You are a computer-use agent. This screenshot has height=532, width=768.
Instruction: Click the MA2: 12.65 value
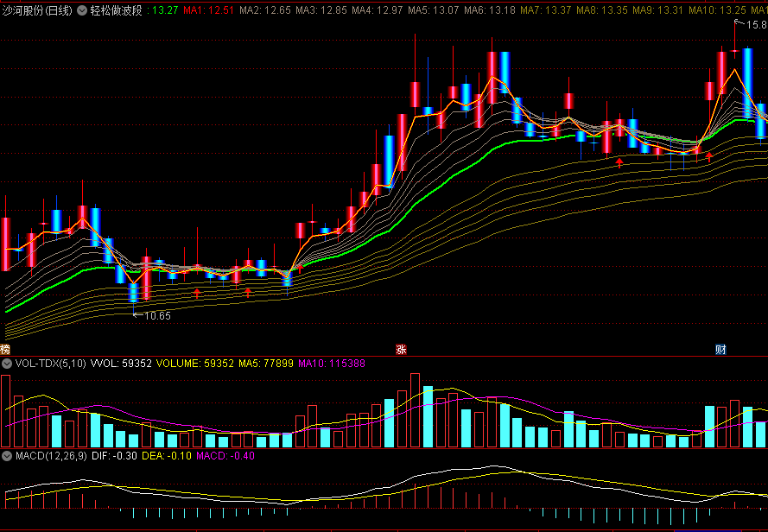coord(265,10)
